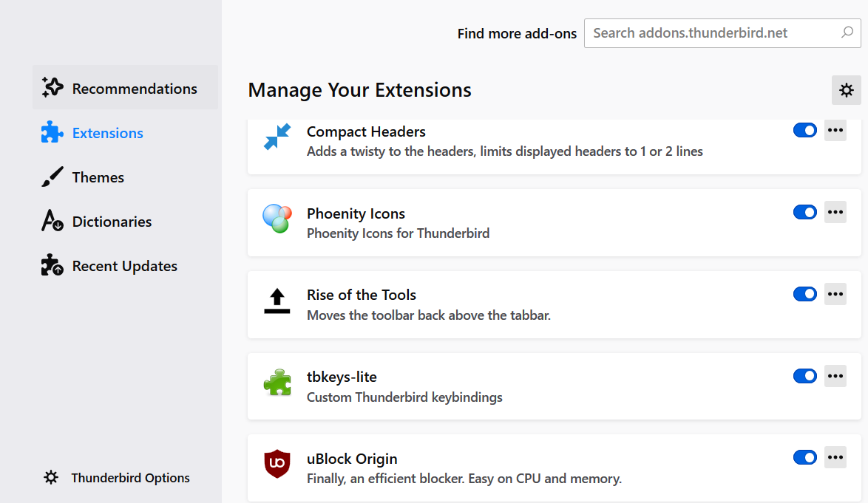
Task: Click the Search addons.thunderbird.net field
Action: [710, 33]
